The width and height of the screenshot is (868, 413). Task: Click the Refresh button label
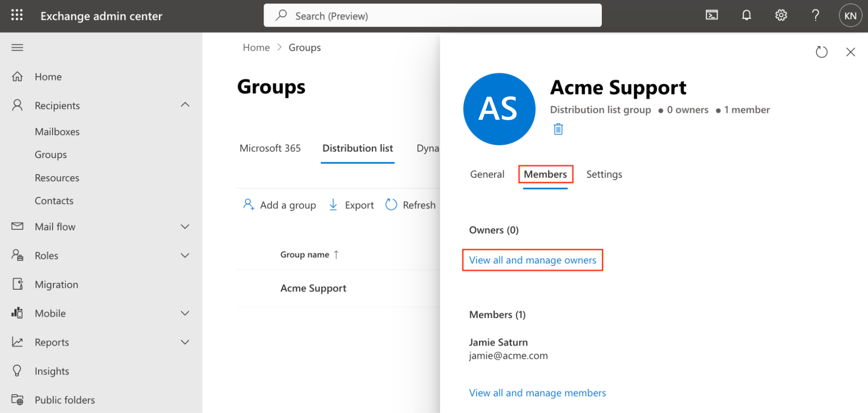pos(419,205)
